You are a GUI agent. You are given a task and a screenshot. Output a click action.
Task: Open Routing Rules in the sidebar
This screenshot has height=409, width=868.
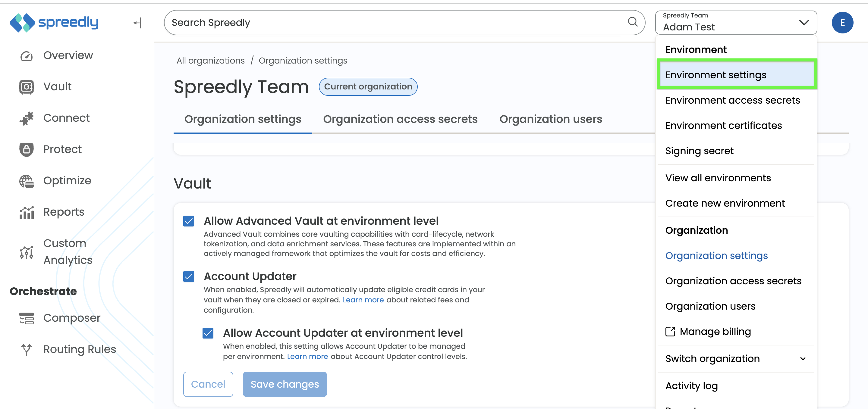80,349
